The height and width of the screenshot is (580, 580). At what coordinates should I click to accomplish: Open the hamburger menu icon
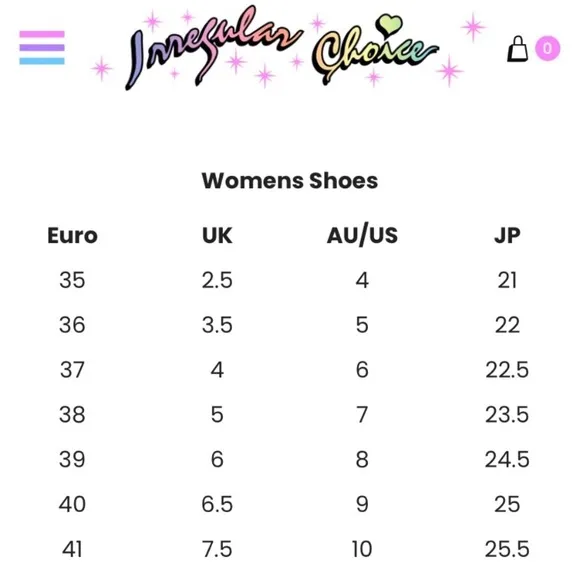coord(42,48)
